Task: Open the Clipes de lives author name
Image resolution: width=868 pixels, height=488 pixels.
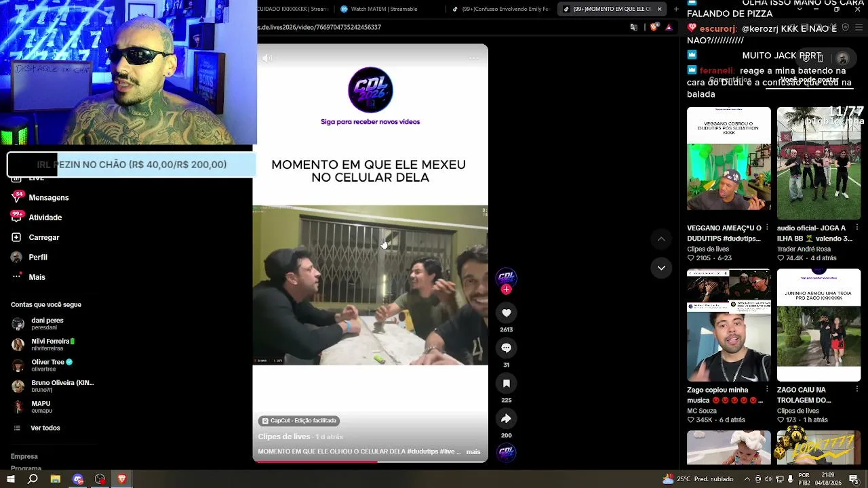Action: (284, 437)
